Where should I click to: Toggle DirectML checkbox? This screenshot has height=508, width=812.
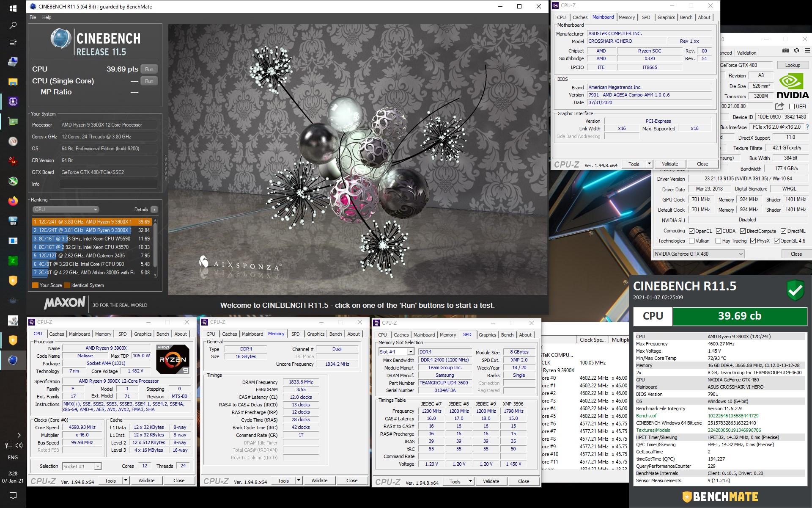pyautogui.click(x=783, y=231)
